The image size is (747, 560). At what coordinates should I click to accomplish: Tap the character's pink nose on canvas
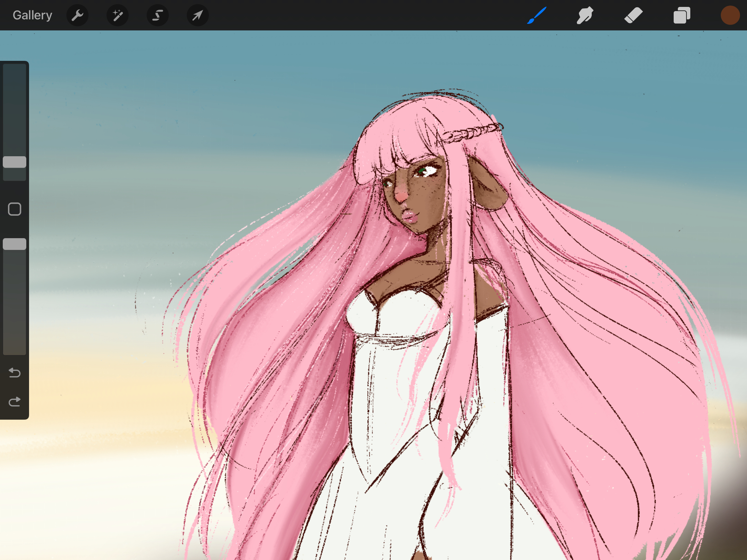[401, 196]
